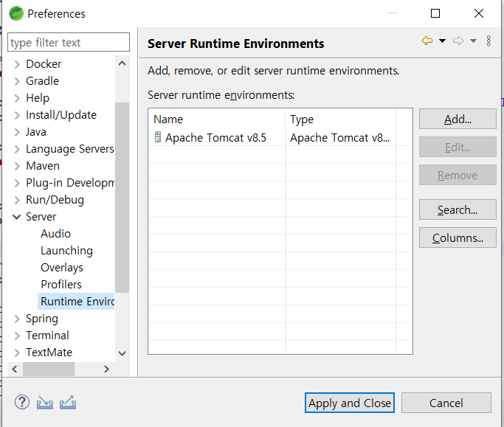Image resolution: width=504 pixels, height=427 pixels.
Task: Select Runtime Environments tree item
Action: click(76, 302)
